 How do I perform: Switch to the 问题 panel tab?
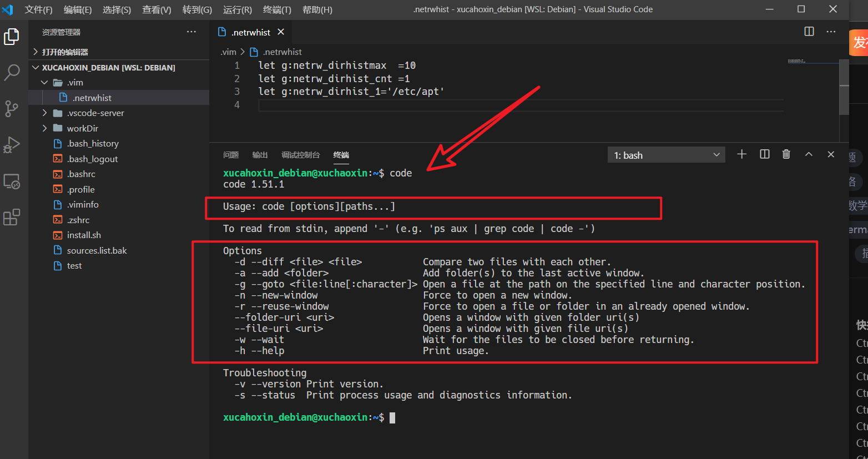(x=231, y=155)
